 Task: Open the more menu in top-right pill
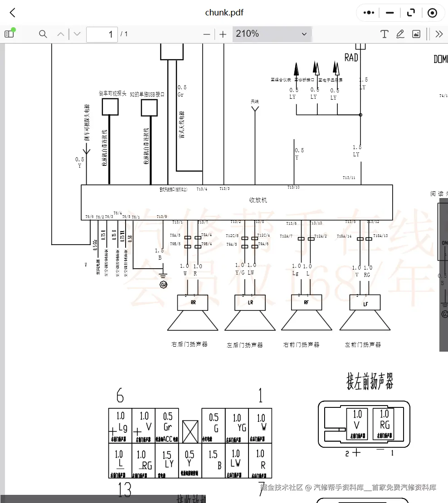(x=368, y=13)
